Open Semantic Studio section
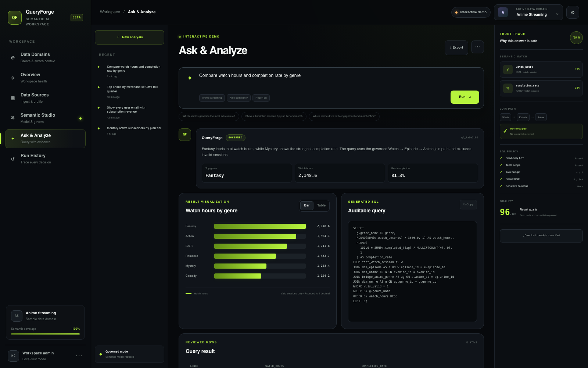The height and width of the screenshot is (368, 588). click(45, 118)
